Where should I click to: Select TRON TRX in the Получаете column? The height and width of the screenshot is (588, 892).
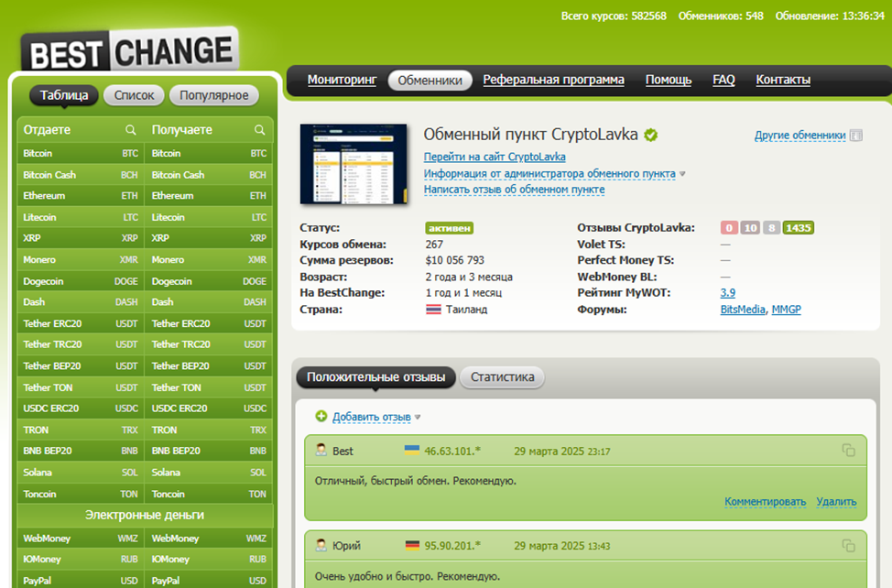click(209, 430)
